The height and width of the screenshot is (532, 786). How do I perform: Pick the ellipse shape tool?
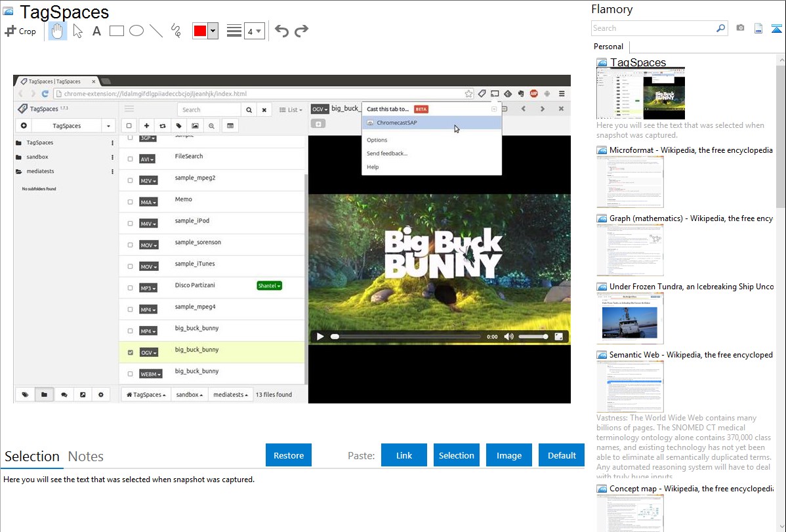click(136, 31)
